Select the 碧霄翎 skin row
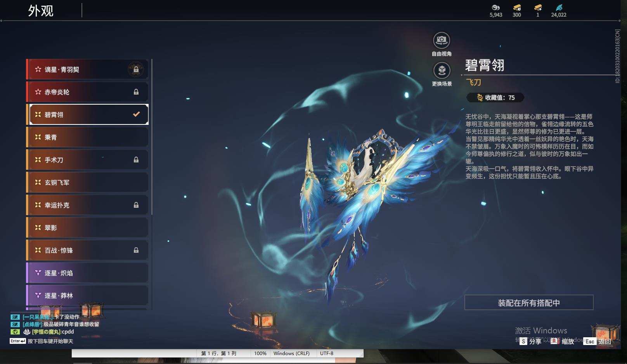The image size is (627, 364). 87,114
